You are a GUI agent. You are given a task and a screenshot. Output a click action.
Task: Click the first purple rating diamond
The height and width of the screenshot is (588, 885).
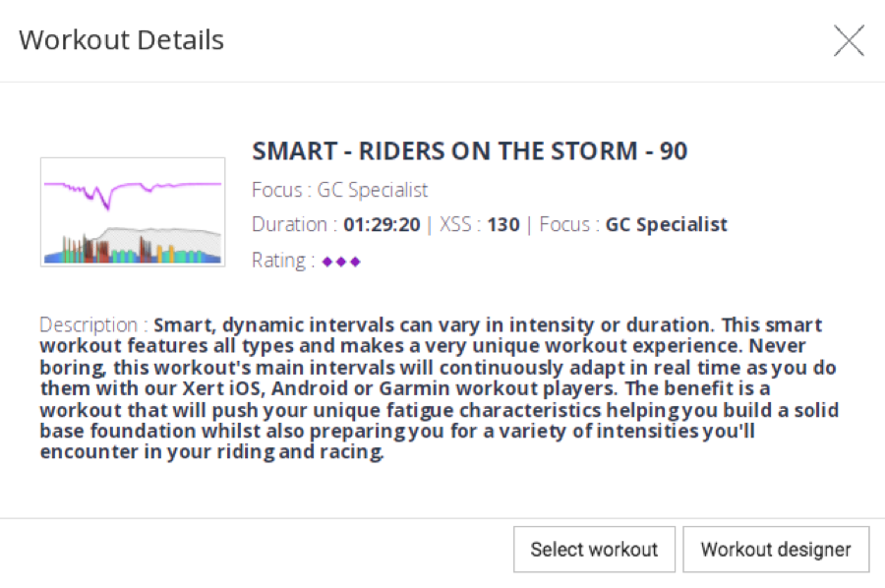(327, 262)
